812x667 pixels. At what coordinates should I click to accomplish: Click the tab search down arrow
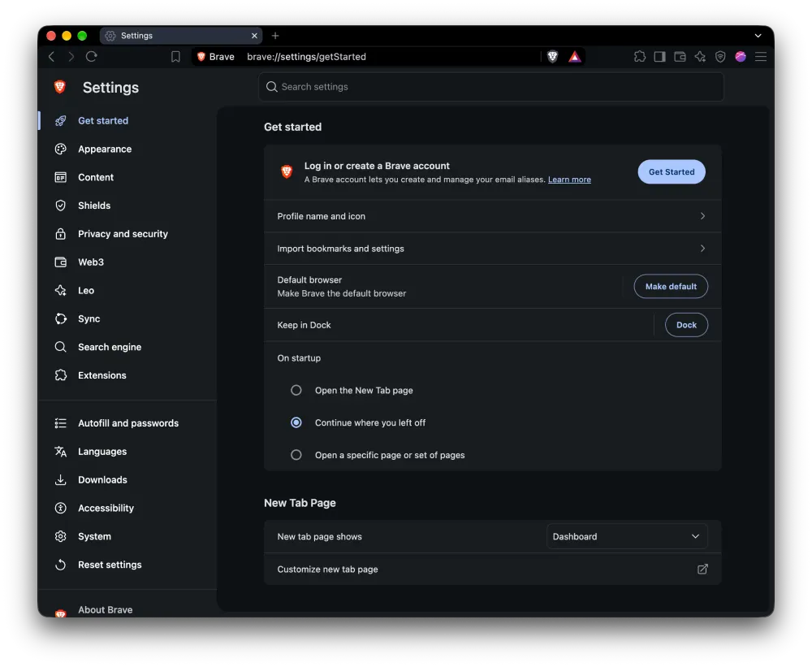click(758, 35)
